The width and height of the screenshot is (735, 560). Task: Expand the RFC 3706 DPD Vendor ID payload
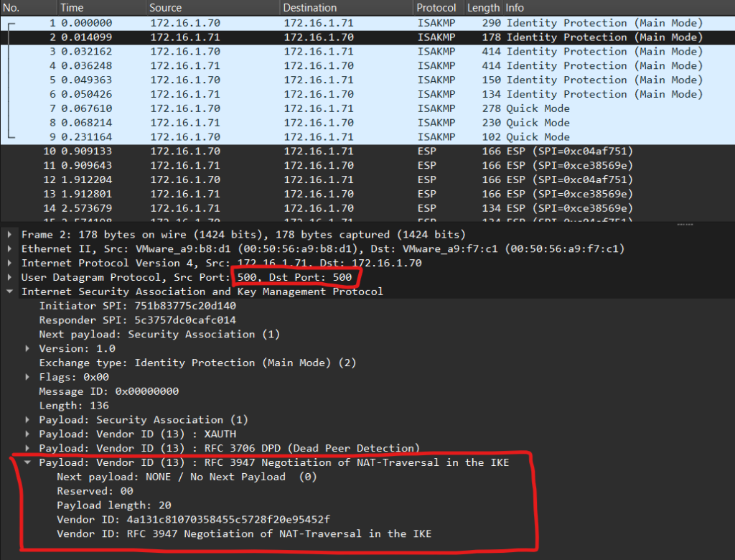27,449
